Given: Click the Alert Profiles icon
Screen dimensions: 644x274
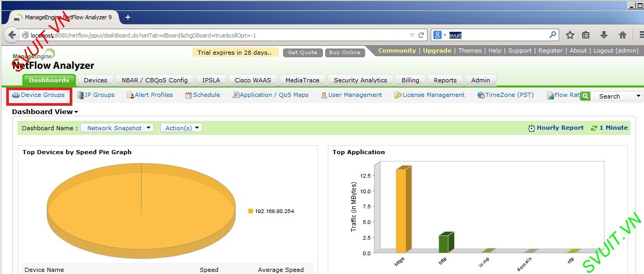Looking at the screenshot, I should 131,95.
